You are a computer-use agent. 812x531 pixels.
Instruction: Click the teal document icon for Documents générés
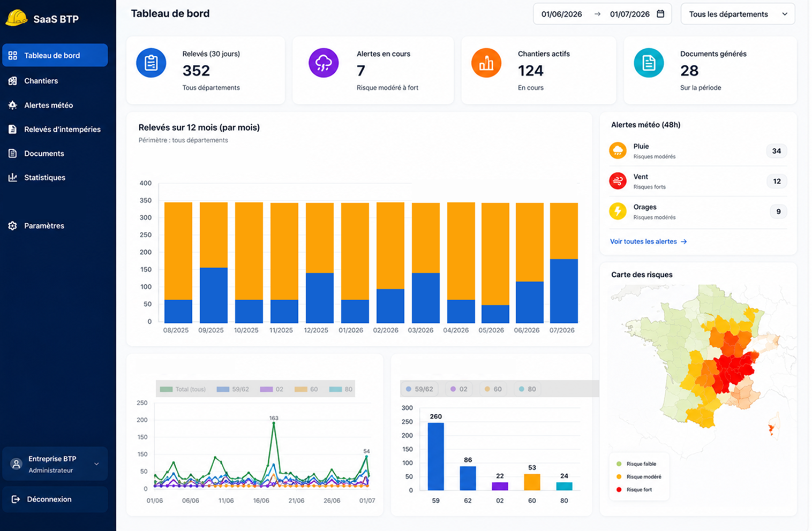click(649, 63)
